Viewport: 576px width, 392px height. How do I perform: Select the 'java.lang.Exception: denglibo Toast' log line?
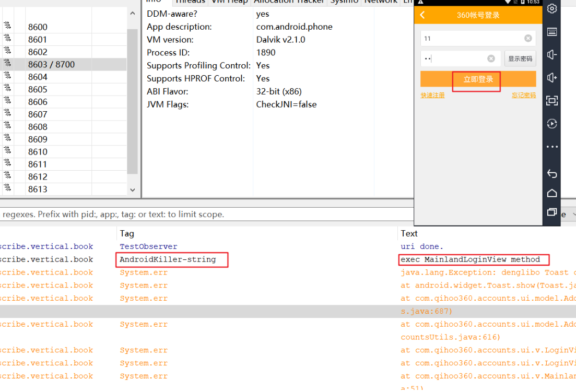tap(488, 272)
